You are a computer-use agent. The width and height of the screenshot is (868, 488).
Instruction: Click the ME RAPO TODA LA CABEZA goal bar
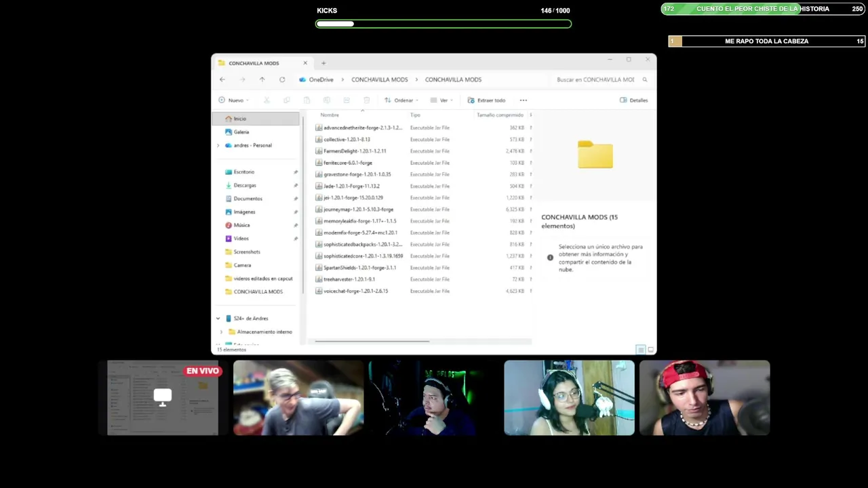click(767, 41)
